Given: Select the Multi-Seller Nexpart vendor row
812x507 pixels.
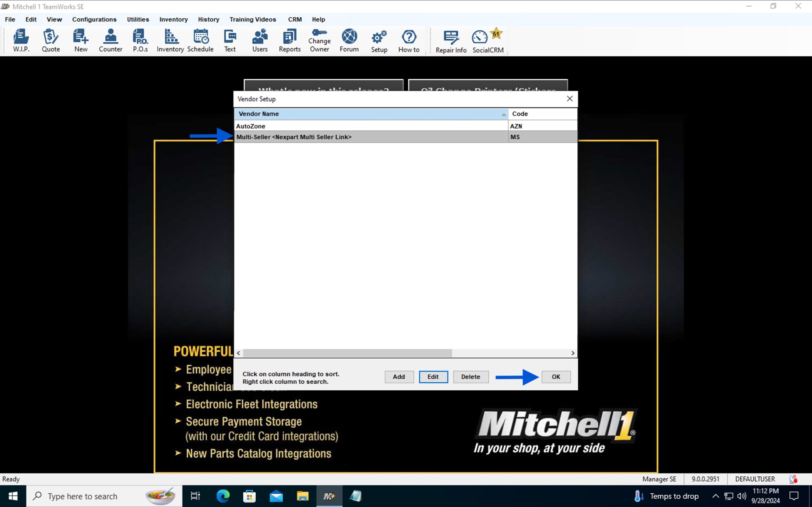Looking at the screenshot, I should pos(406,137).
